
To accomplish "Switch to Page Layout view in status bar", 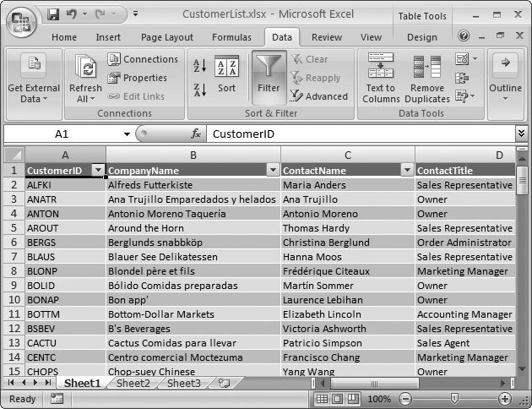I will point(338,399).
